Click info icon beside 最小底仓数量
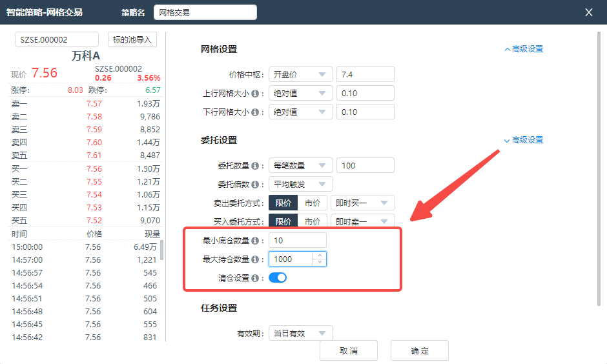This screenshot has height=364, width=607. click(x=255, y=241)
